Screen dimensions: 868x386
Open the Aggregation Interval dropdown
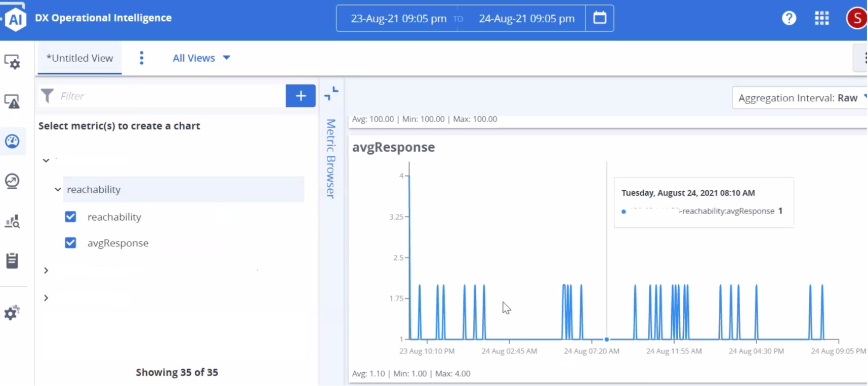click(x=801, y=98)
